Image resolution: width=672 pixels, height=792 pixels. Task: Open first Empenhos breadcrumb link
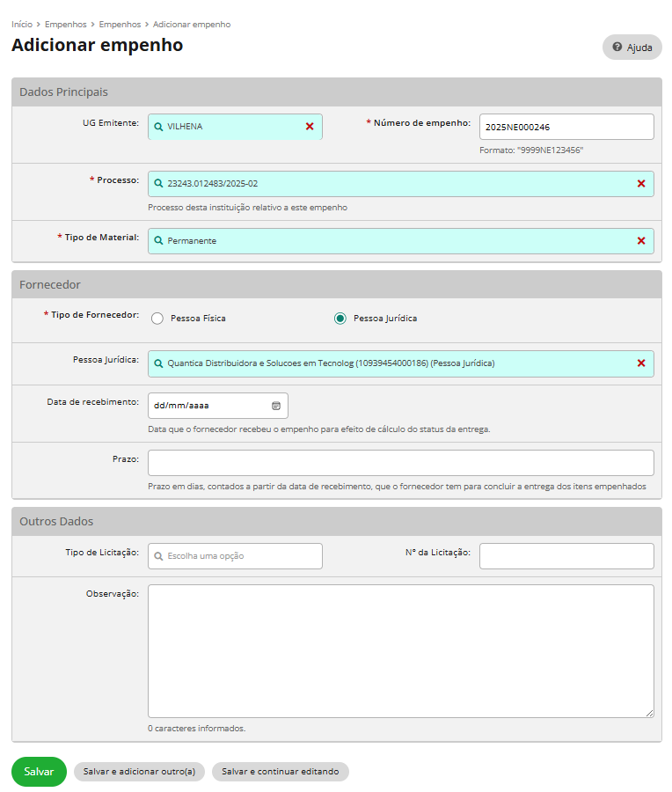click(x=65, y=25)
